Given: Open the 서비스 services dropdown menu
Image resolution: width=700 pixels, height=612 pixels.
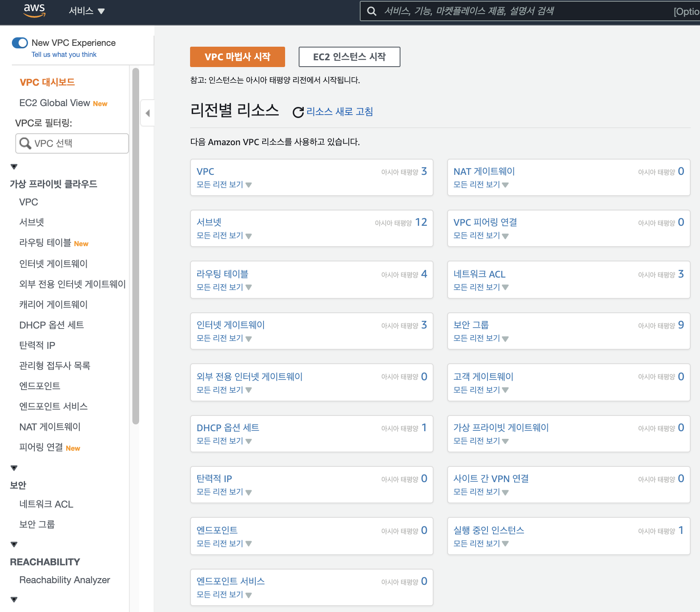Looking at the screenshot, I should coord(87,11).
